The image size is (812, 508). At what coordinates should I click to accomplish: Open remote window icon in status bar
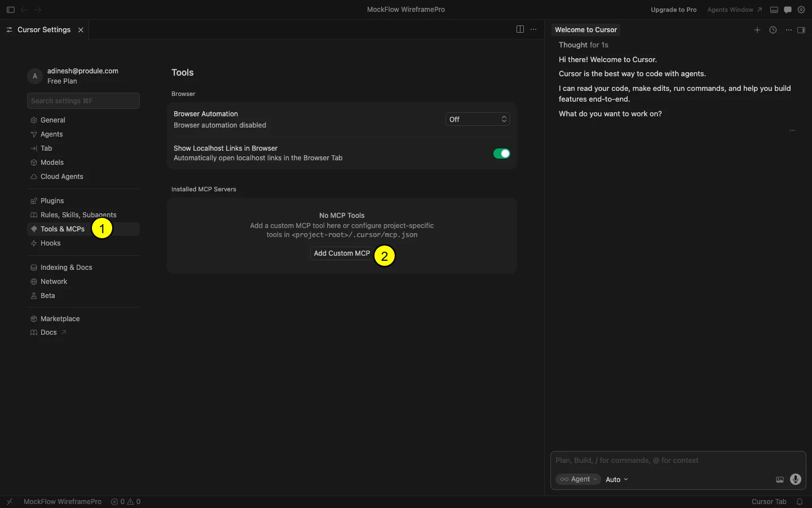pyautogui.click(x=10, y=502)
